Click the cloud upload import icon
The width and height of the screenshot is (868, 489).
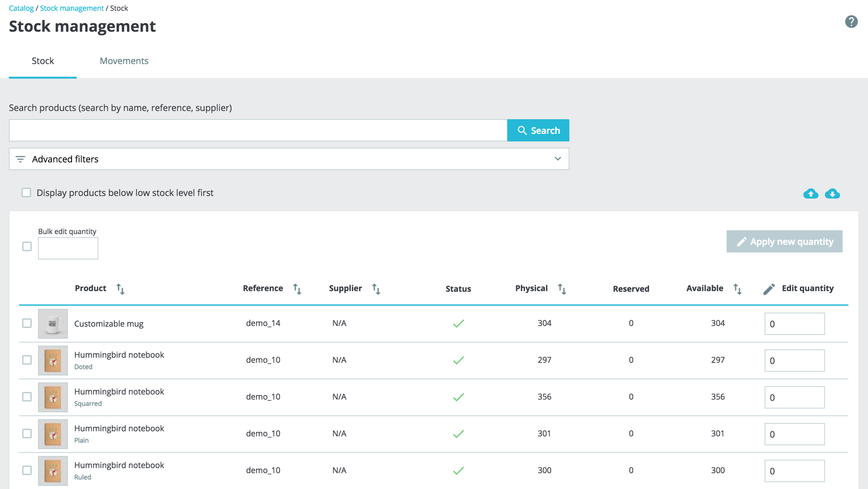coord(810,193)
